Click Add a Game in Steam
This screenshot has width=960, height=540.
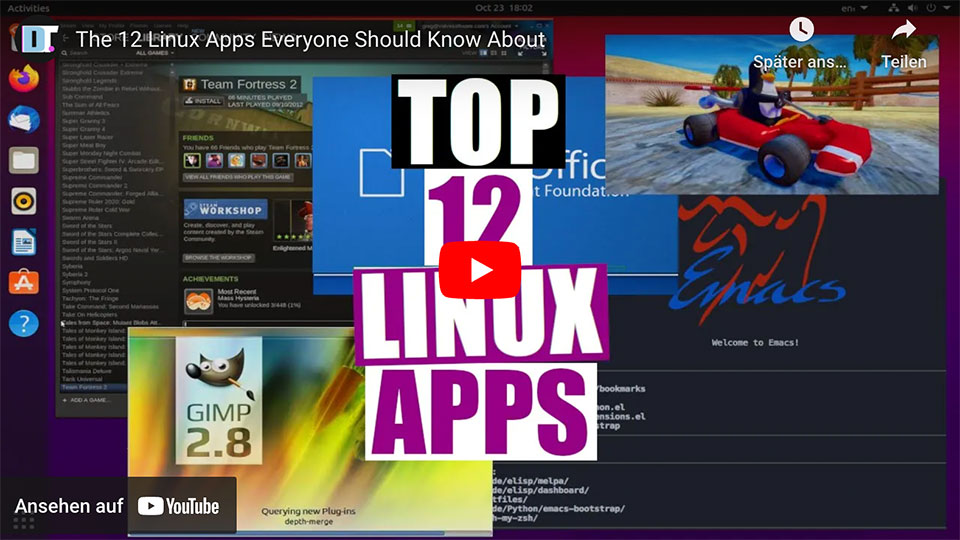[x=86, y=400]
